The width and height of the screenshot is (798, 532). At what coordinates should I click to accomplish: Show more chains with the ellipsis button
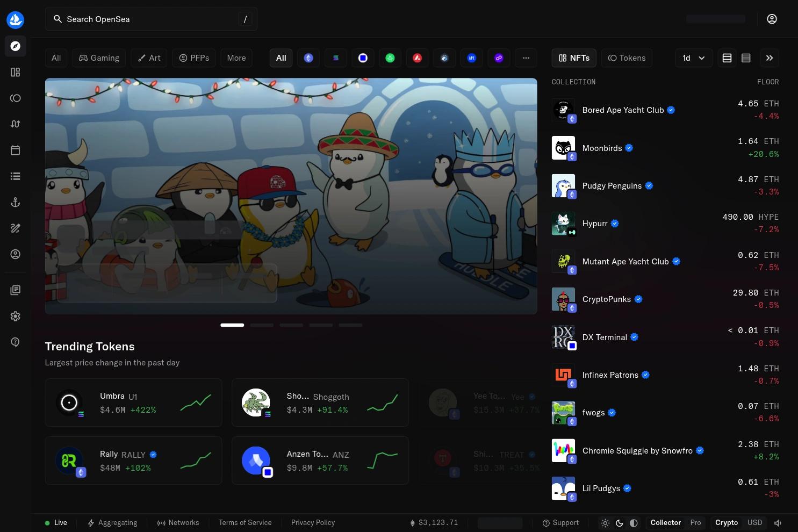click(x=526, y=58)
